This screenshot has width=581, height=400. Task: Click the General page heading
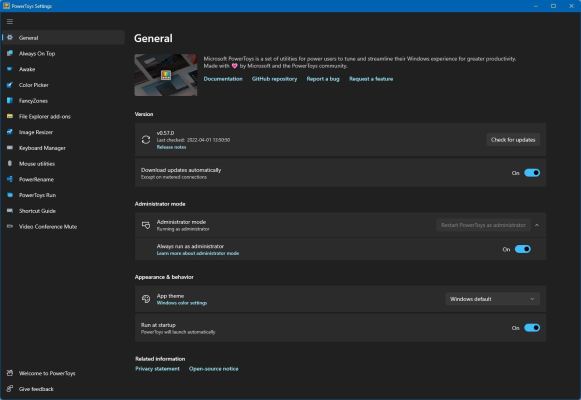[x=153, y=38]
